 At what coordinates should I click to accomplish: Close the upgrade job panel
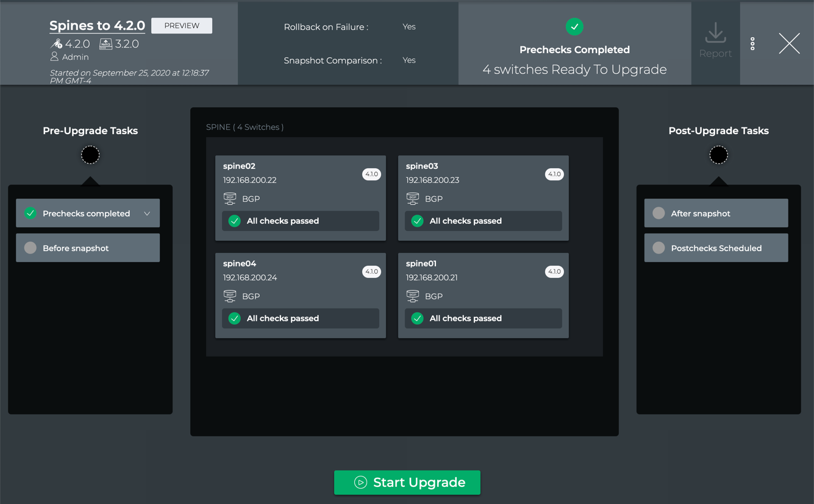click(x=789, y=43)
